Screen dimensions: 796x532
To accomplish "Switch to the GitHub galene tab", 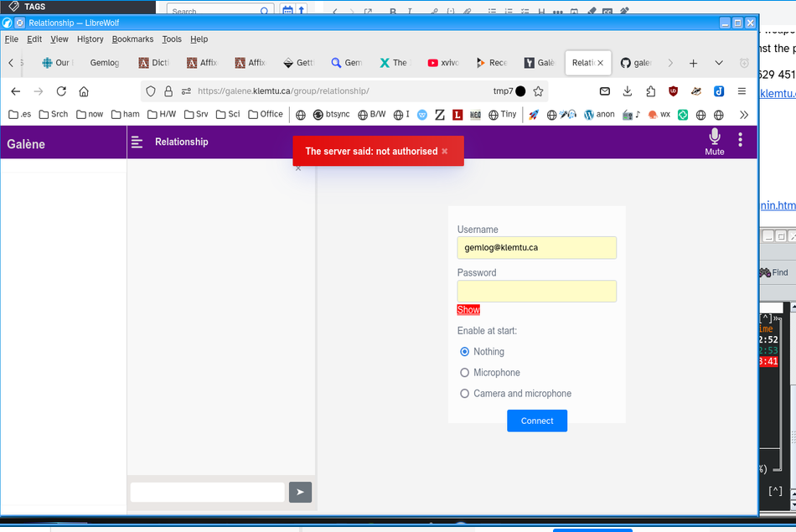I will tap(637, 63).
